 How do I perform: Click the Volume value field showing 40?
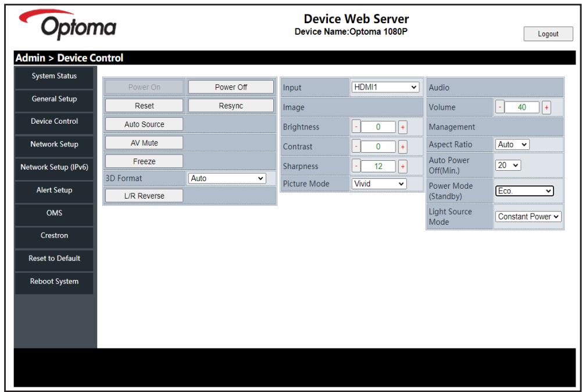(x=522, y=107)
